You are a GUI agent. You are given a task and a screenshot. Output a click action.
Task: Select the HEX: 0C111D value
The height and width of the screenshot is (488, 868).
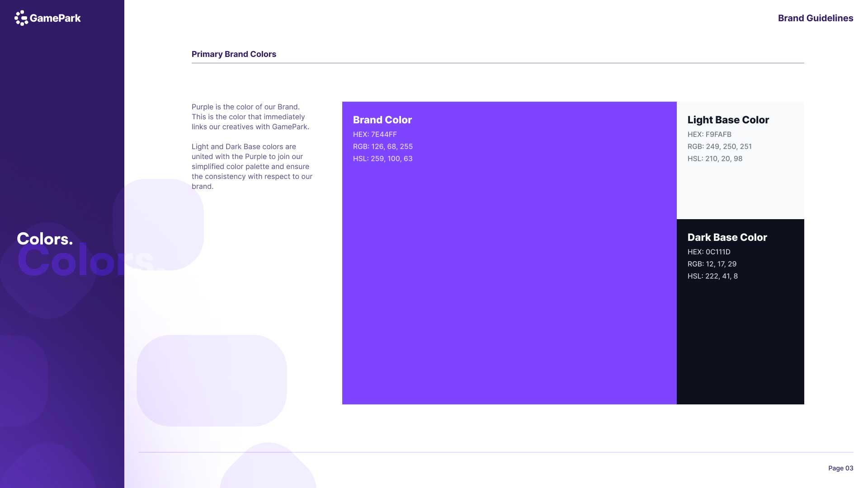point(709,252)
